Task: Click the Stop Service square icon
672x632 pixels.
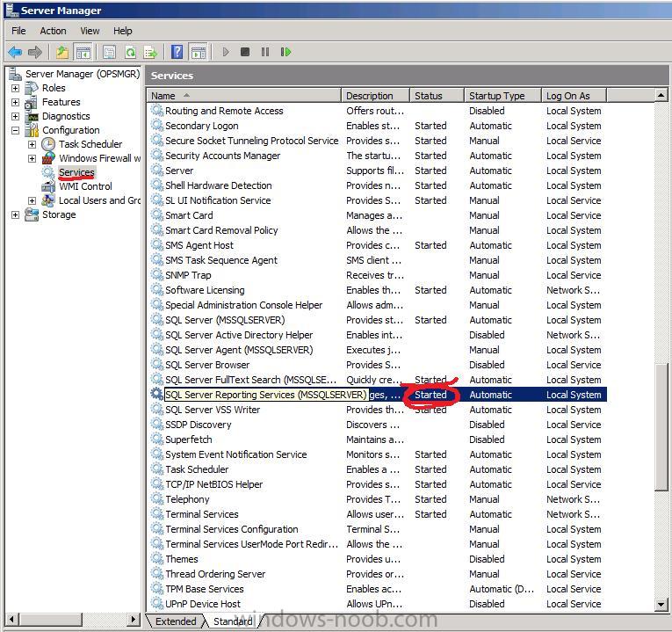Action: tap(245, 53)
